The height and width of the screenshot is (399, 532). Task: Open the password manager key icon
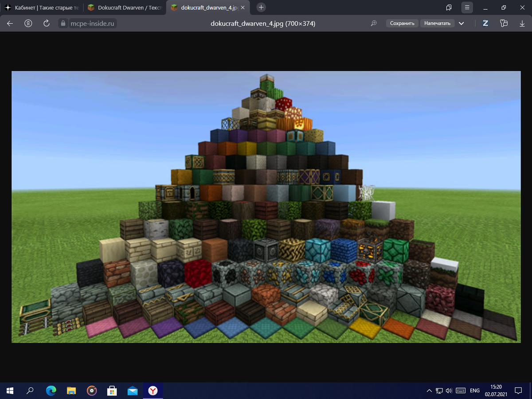tap(503, 23)
